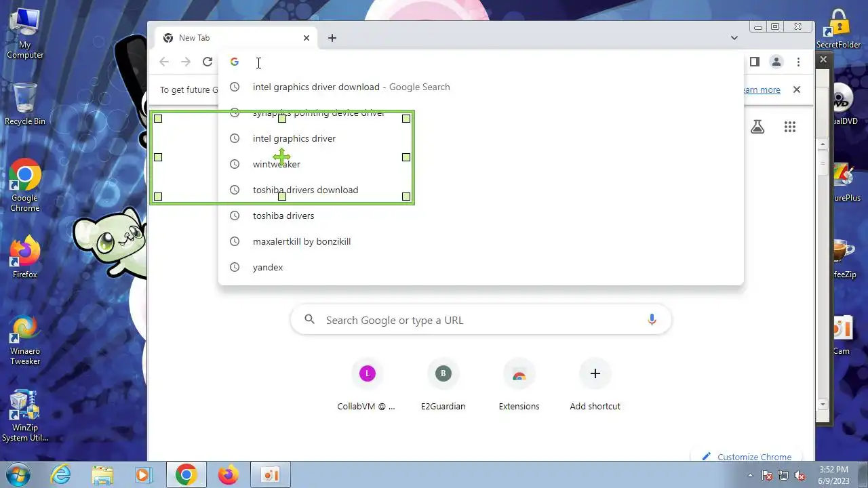Close the background window with its X
This screenshot has height=488, width=868.
[823, 60]
